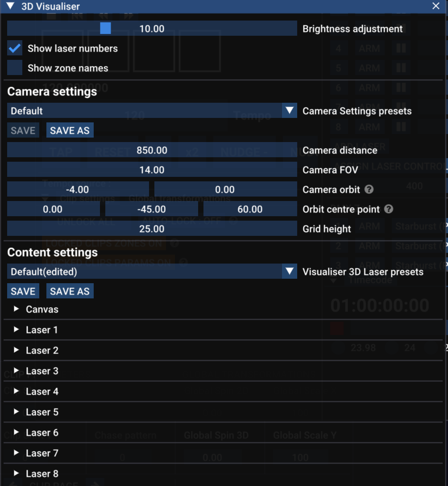Expand the Laser 8 tree item

(x=17, y=473)
